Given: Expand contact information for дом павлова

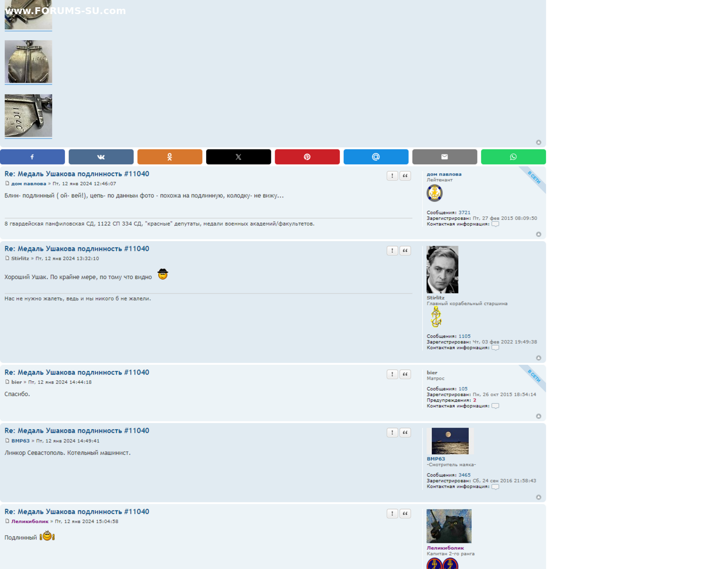Looking at the screenshot, I should [x=495, y=224].
